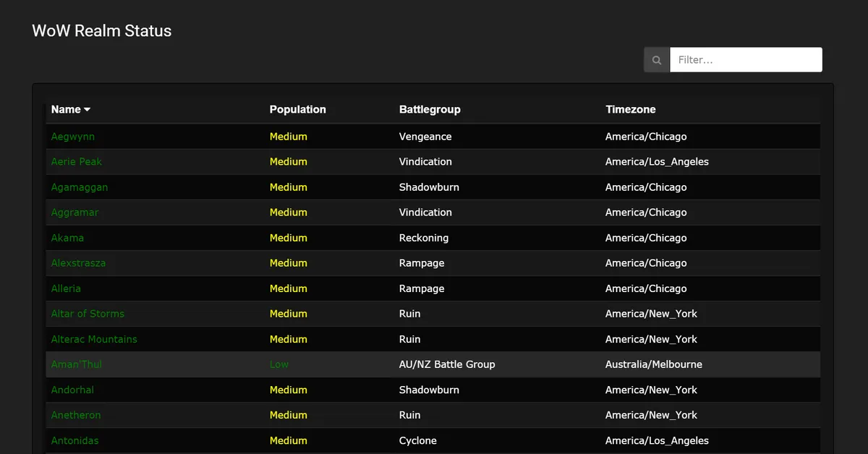Select the Alterac Mountains realm

point(94,339)
